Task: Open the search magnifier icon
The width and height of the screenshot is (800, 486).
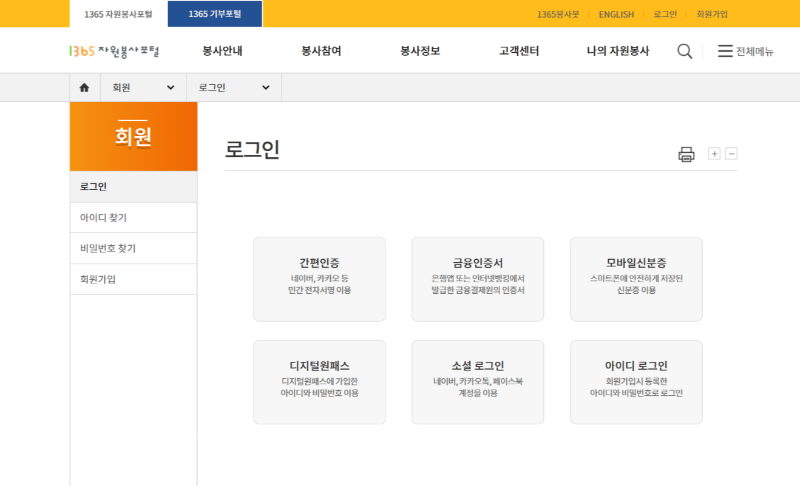Action: (x=684, y=51)
